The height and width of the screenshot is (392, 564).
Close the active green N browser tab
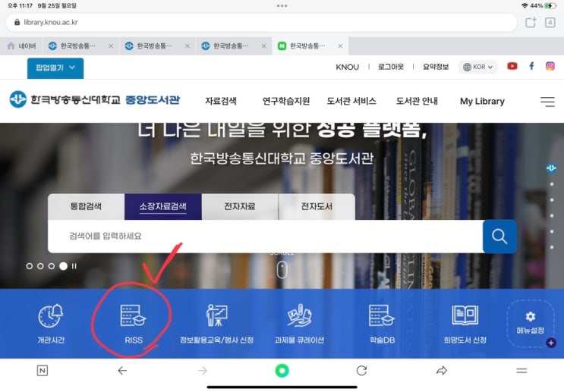click(x=340, y=46)
